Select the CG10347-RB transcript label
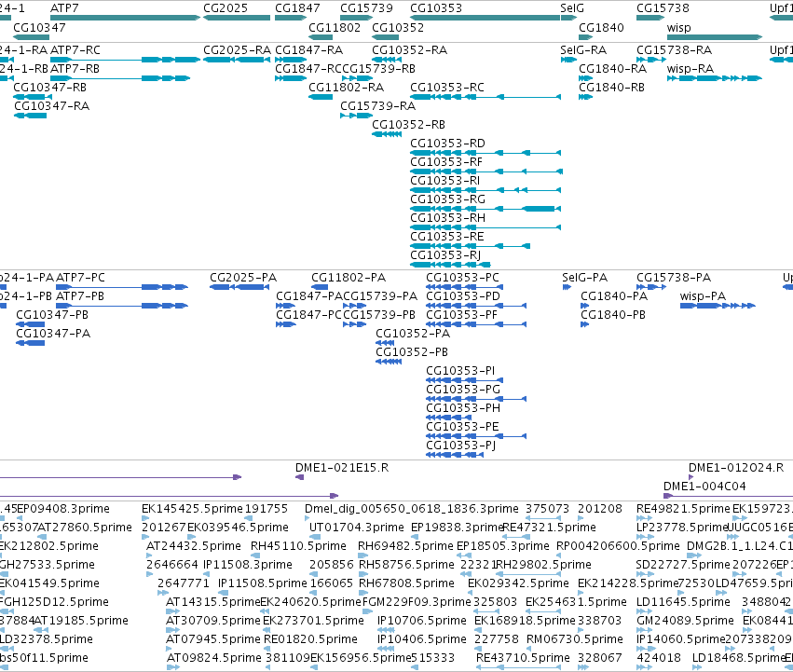Image resolution: width=793 pixels, height=672 pixels. click(x=50, y=88)
